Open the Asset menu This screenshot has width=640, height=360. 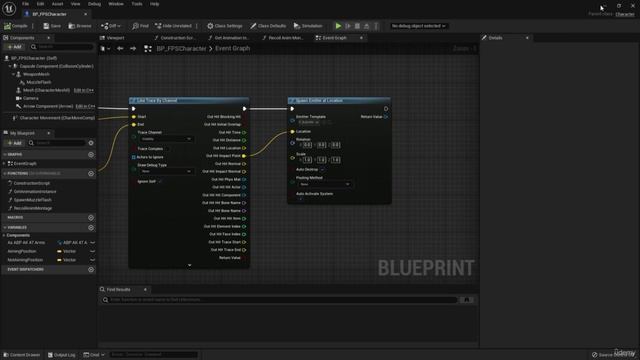pos(57,4)
